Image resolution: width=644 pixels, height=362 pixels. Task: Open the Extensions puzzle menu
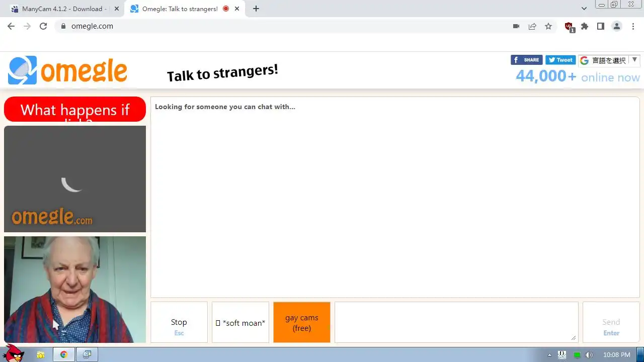tap(585, 26)
